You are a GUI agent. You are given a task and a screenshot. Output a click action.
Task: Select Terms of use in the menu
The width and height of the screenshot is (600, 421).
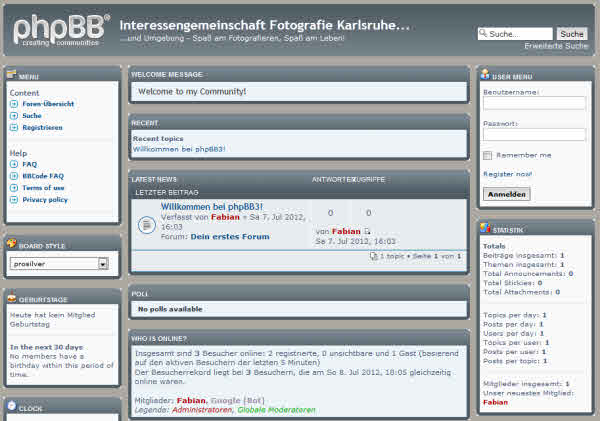pyautogui.click(x=43, y=188)
